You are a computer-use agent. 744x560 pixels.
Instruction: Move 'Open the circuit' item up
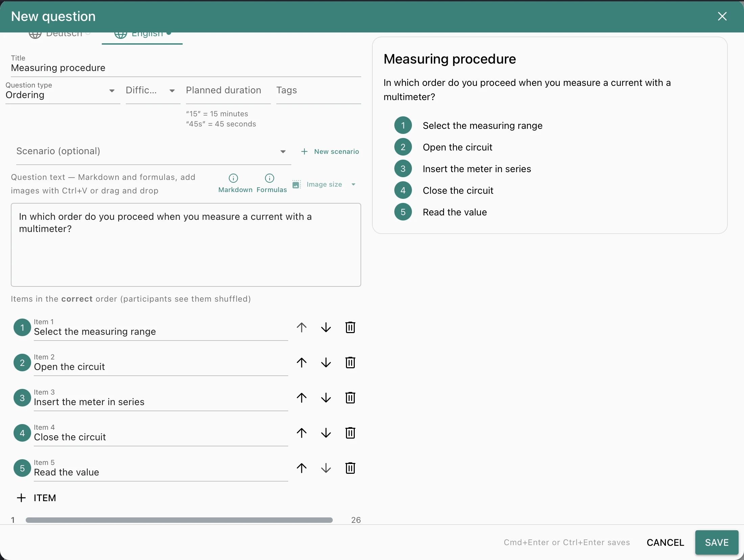click(x=302, y=363)
